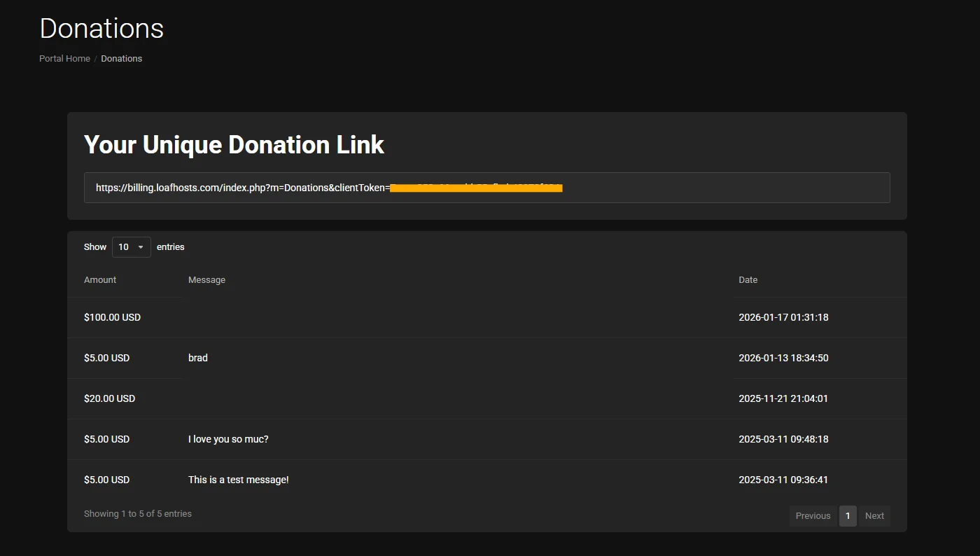This screenshot has width=980, height=556.
Task: Click the Next pagination button
Action: click(874, 515)
